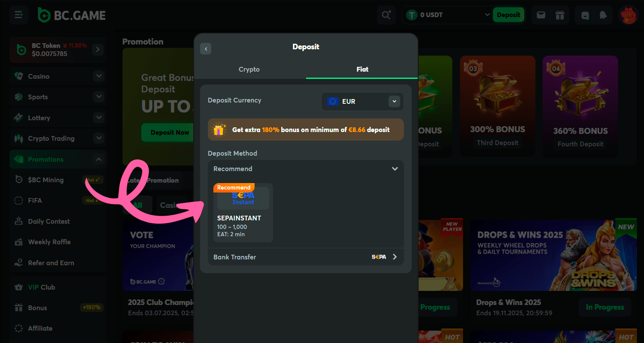Click the VIP Club crown icon
The width and height of the screenshot is (644, 343).
(18, 287)
